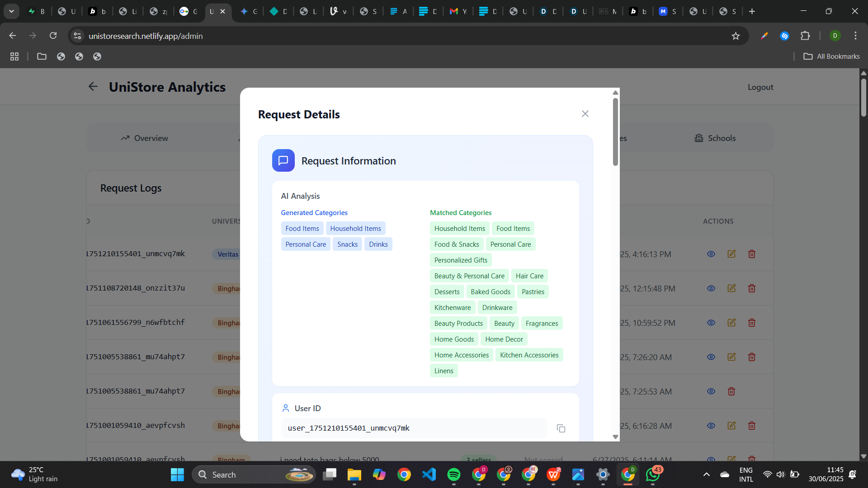Bookmark this page with the star icon

tap(736, 36)
